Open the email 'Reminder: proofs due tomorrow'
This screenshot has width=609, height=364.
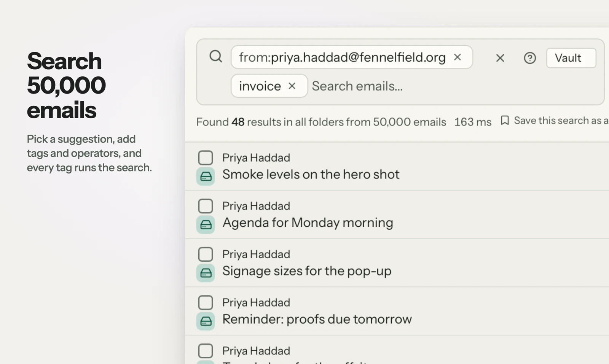tap(317, 319)
